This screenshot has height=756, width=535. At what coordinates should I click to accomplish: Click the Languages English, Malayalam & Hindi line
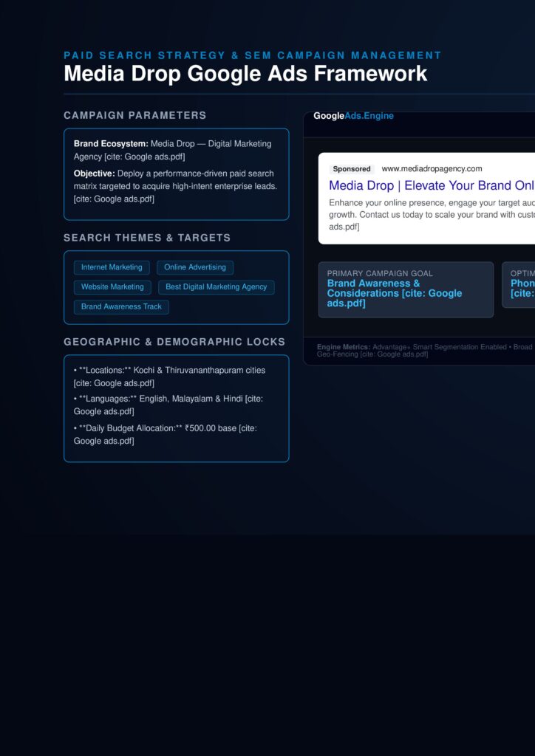[x=168, y=405]
